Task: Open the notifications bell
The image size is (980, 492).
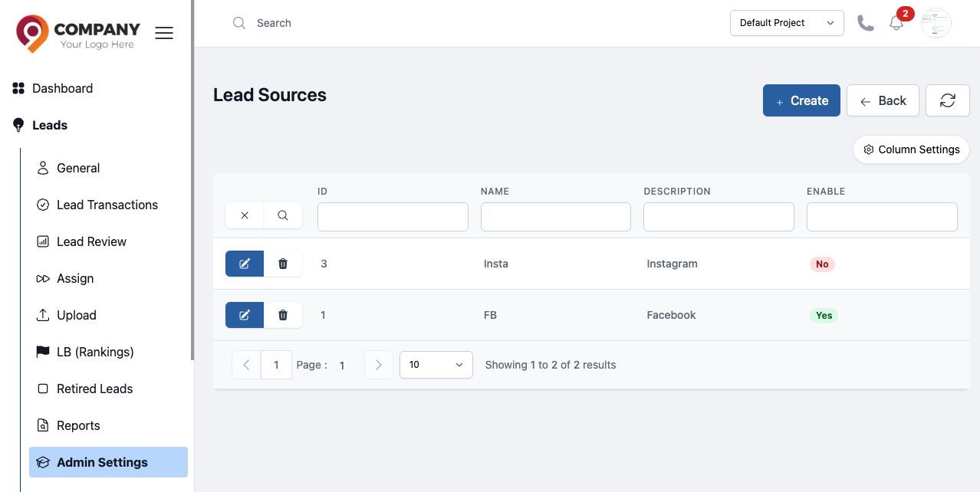Action: point(896,23)
